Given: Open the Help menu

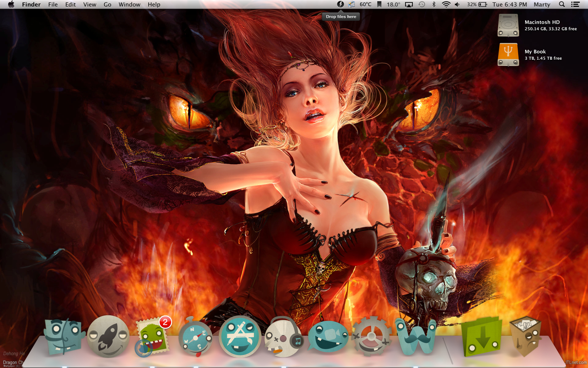Looking at the screenshot, I should tap(154, 4).
